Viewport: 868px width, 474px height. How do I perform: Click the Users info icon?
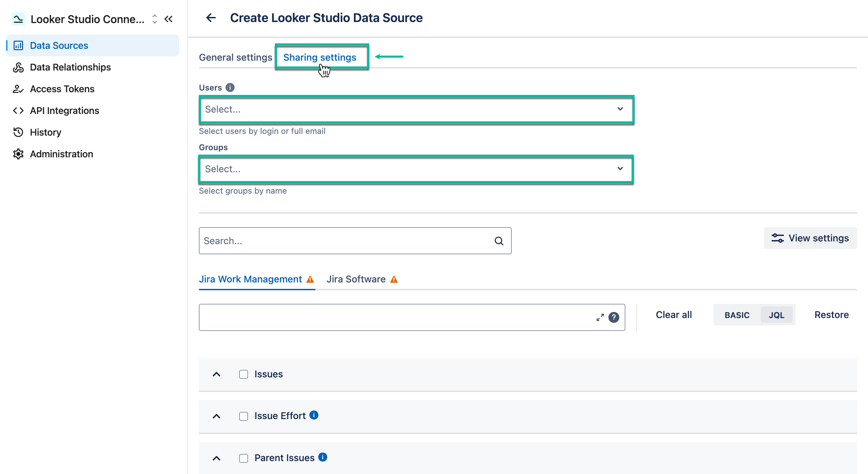230,87
